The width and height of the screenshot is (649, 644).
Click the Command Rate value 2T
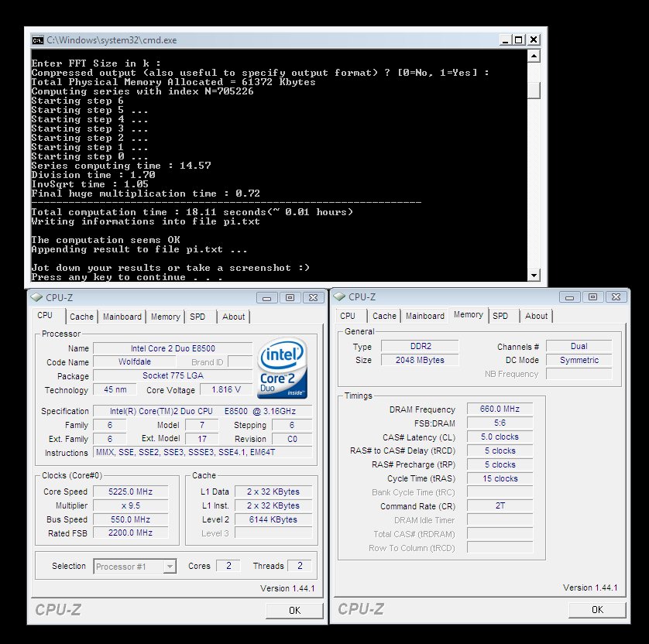(500, 506)
